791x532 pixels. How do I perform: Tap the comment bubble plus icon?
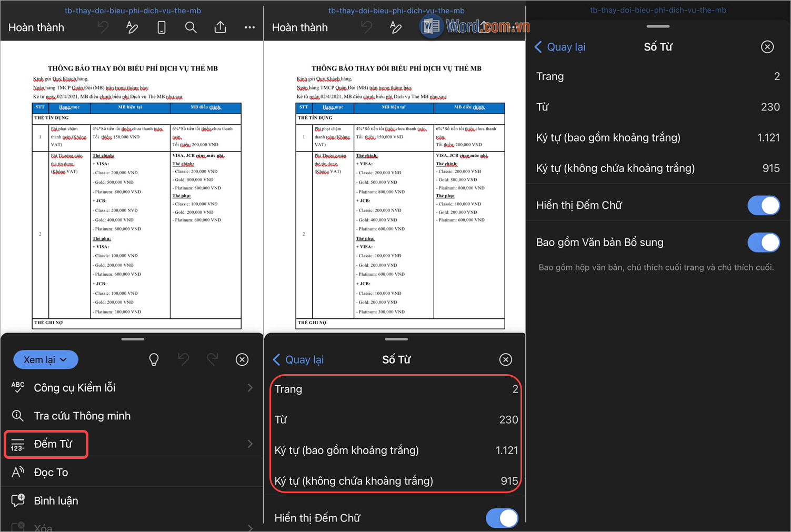pyautogui.click(x=18, y=500)
